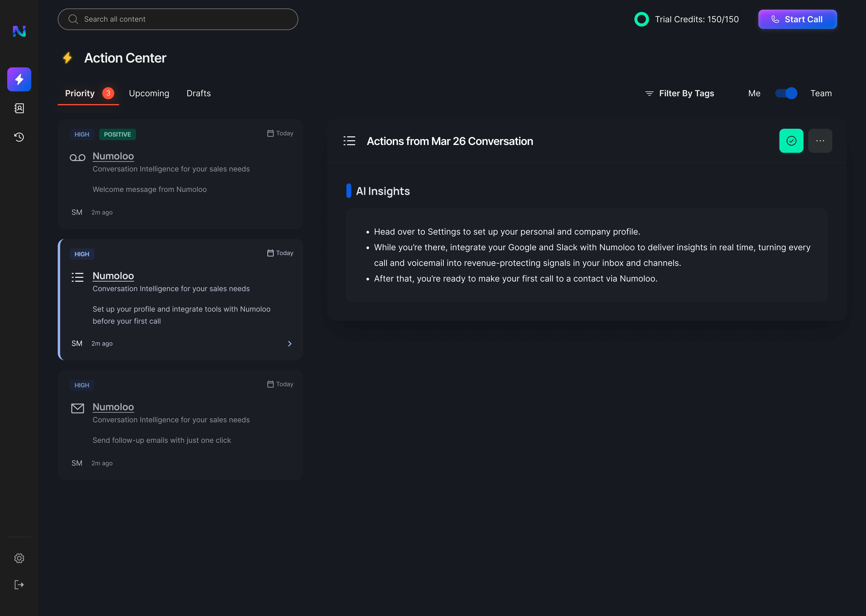The width and height of the screenshot is (866, 616).
Task: Click the Trial Credits ring icon
Action: [x=642, y=19]
